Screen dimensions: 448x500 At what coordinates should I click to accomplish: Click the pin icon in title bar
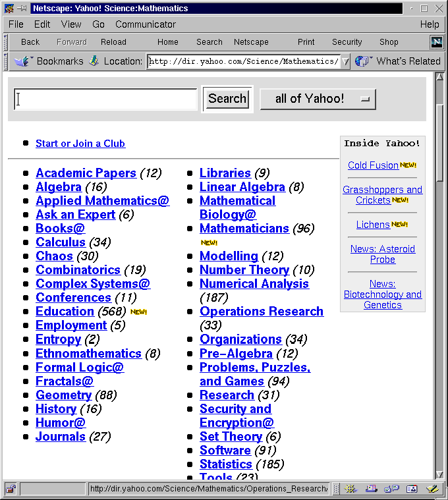pos(22,9)
